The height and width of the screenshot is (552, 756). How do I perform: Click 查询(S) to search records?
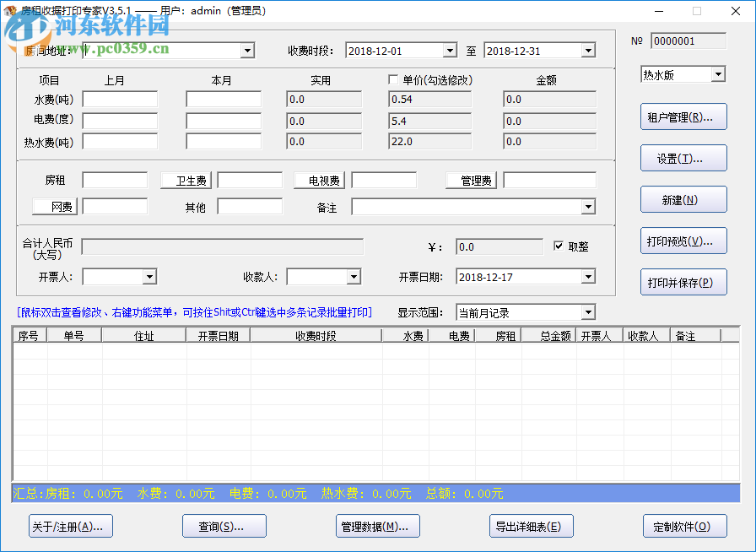[224, 525]
